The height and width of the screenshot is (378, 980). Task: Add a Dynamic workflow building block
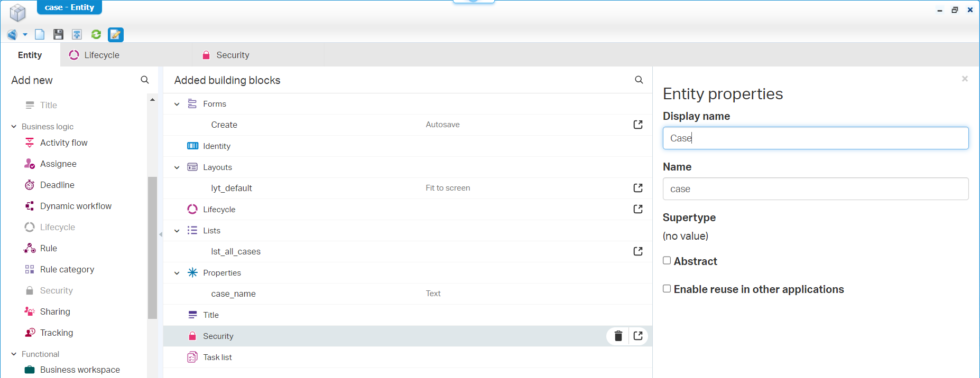click(76, 206)
